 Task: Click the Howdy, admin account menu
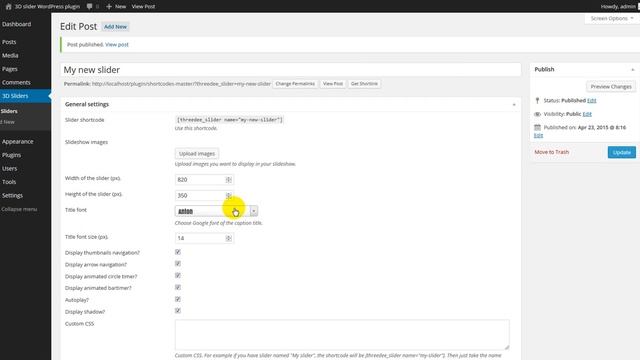[x=618, y=7]
